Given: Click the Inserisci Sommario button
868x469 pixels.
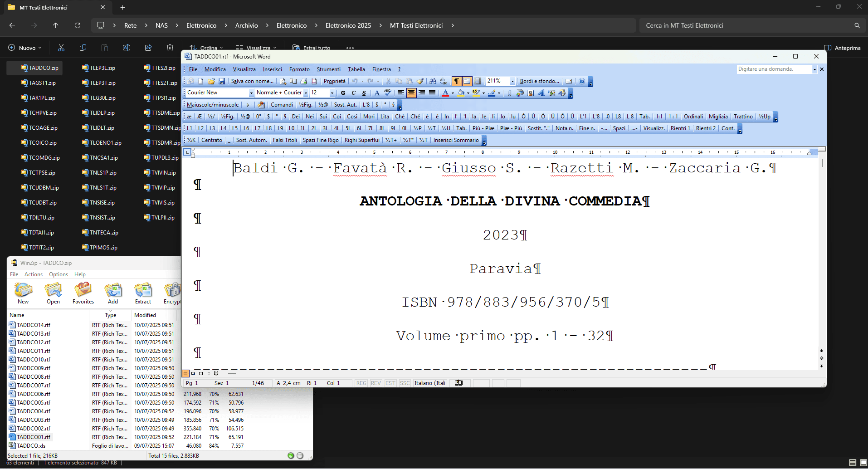Looking at the screenshot, I should [x=456, y=140].
